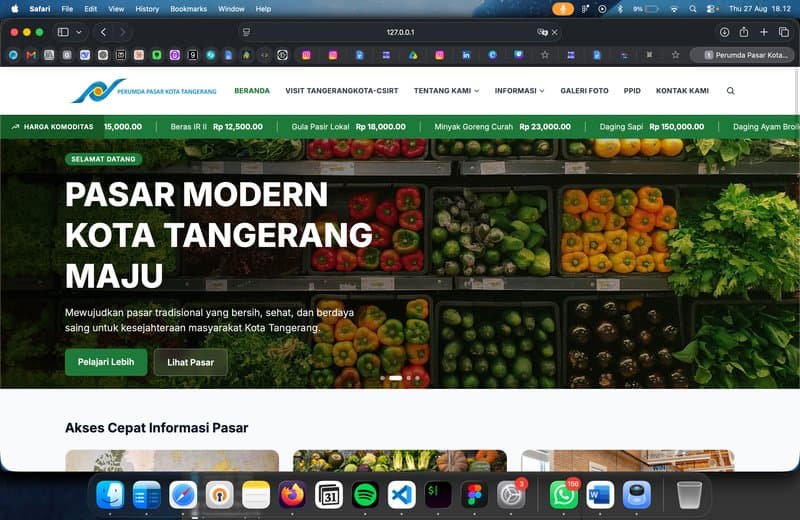
Task: Open the vegetables quick access card thumbnail
Action: coord(400,460)
